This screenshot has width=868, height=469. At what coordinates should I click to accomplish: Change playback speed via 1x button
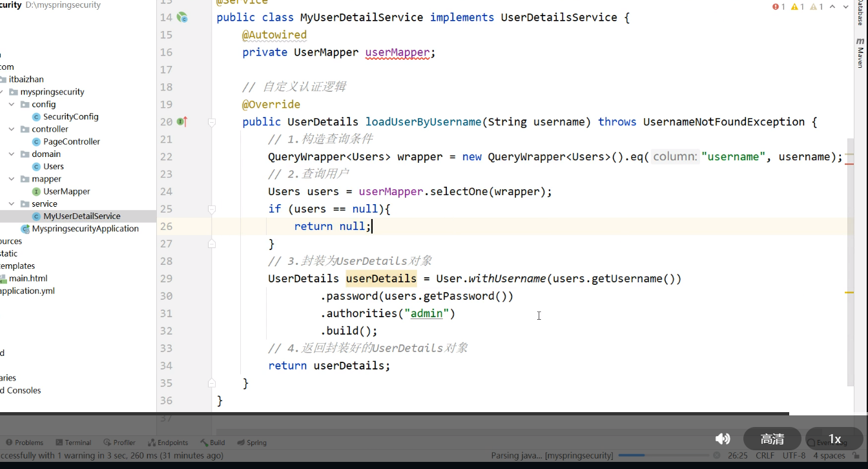click(834, 439)
